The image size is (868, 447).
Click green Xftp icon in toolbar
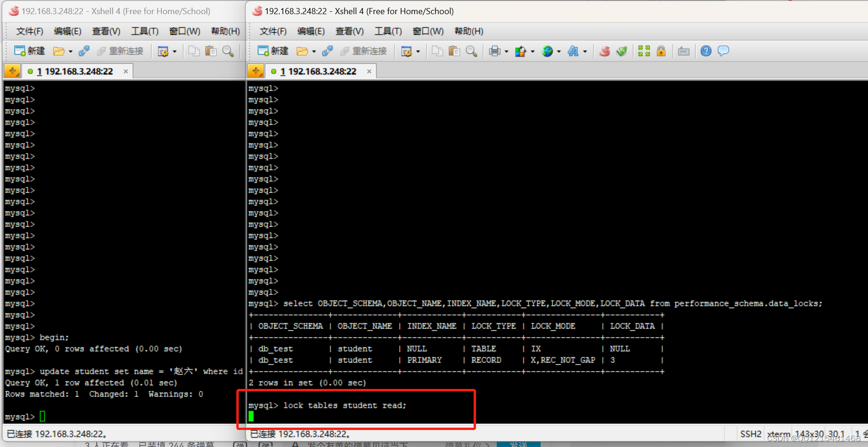pos(622,51)
